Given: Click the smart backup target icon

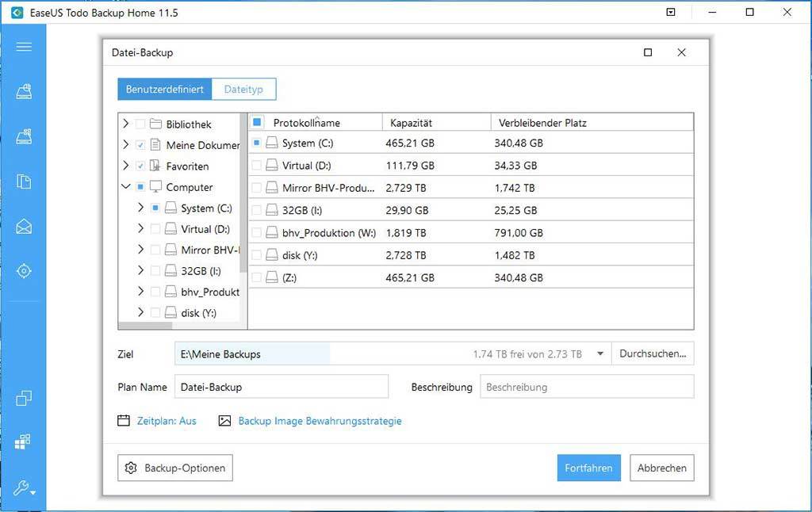Looking at the screenshot, I should pyautogui.click(x=24, y=271).
